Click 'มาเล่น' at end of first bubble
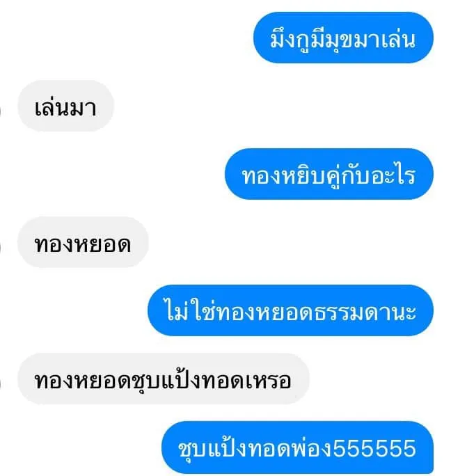This screenshot has width=467, height=476. [x=384, y=40]
